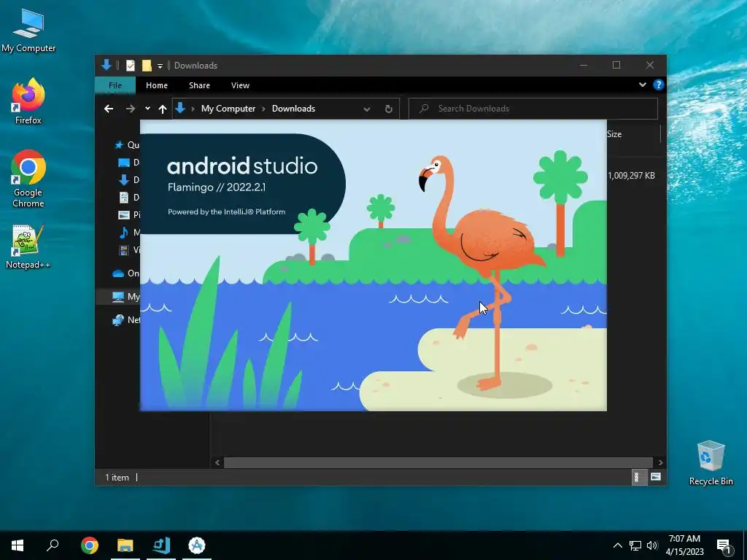Select OneDrive in navigation pane

[126, 273]
